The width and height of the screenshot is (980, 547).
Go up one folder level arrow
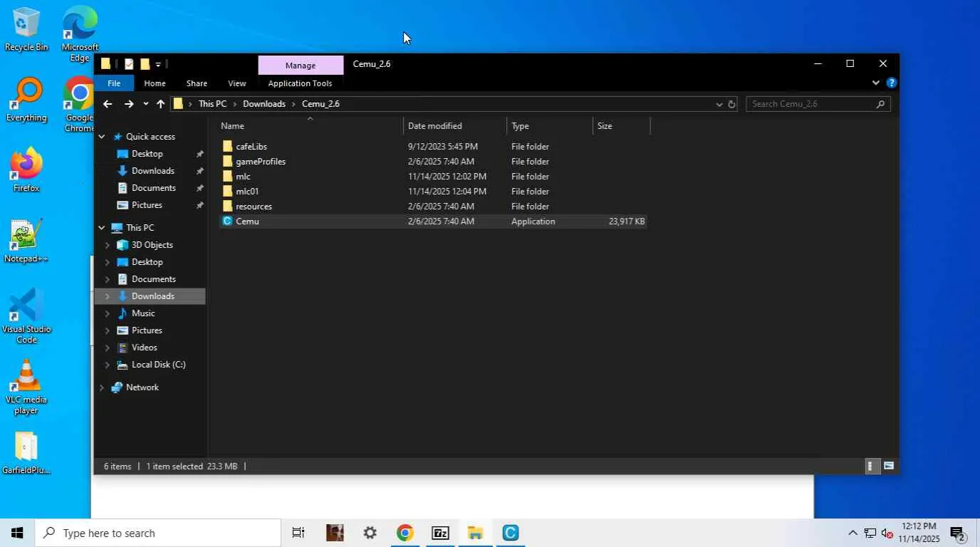[160, 104]
